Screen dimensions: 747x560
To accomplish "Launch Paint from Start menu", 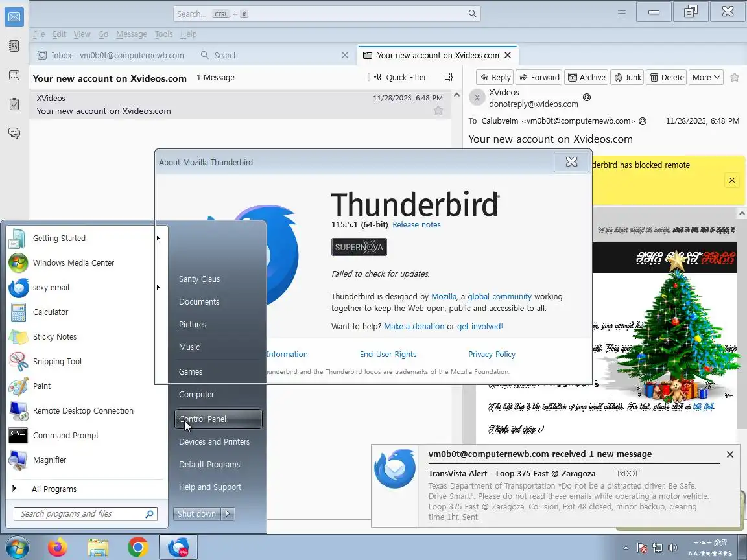I will coord(86,386).
